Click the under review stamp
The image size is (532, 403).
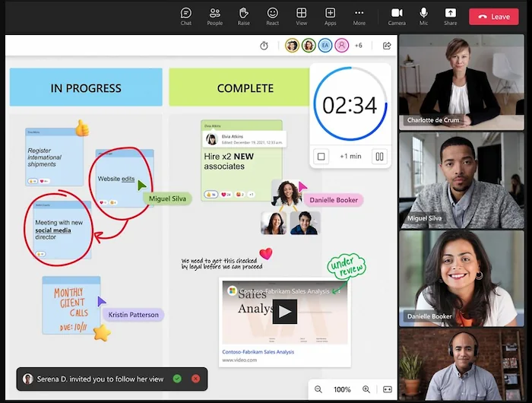click(x=347, y=267)
